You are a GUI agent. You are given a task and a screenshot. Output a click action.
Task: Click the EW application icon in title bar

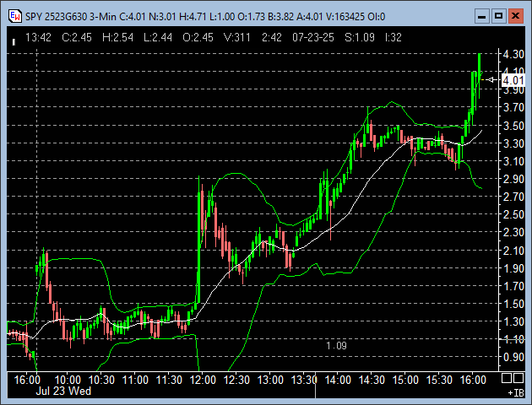click(15, 16)
